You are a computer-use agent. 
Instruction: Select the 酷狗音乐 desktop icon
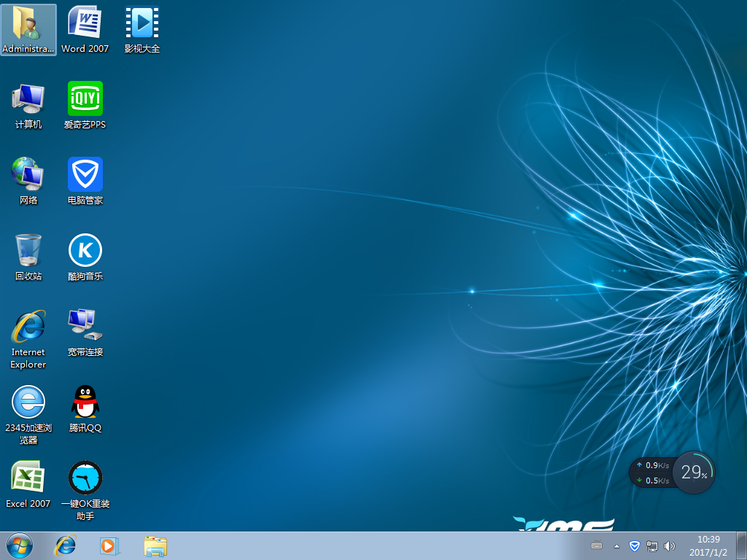coord(85,251)
